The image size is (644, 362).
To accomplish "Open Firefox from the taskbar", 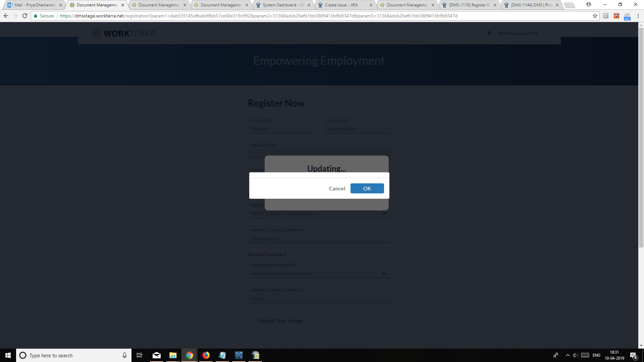I will (206, 355).
